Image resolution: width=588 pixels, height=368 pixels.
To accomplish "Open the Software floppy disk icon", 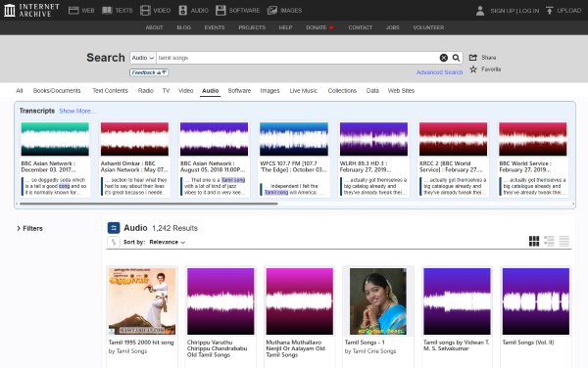I will point(220,11).
